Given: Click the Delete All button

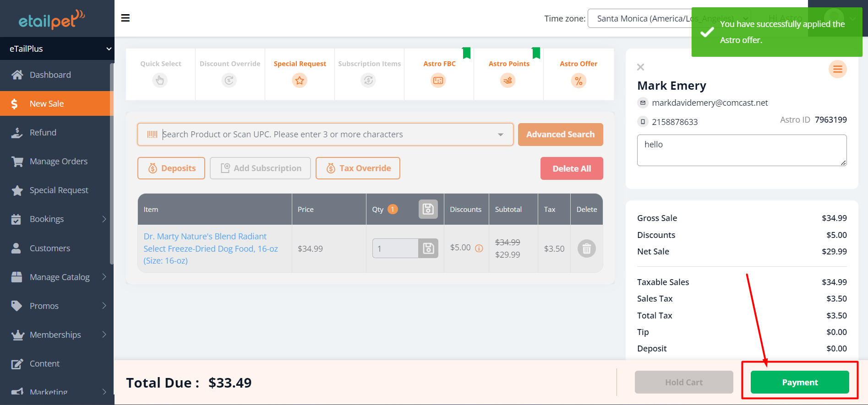Looking at the screenshot, I should 571,168.
